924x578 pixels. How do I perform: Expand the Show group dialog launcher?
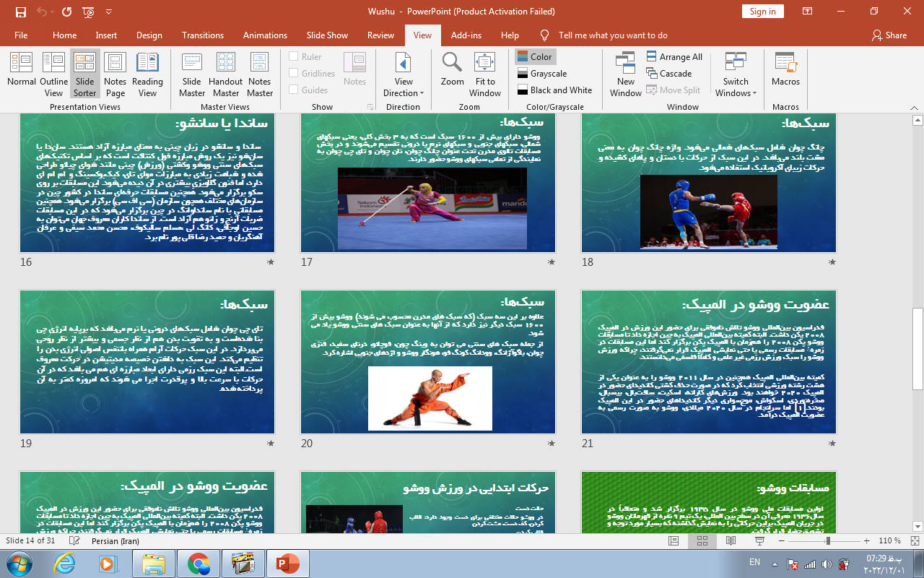370,107
